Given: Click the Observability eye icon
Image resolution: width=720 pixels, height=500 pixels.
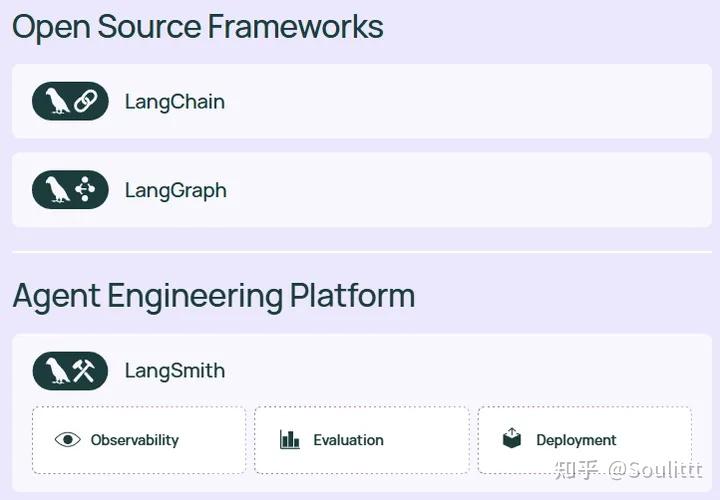Looking at the screenshot, I should pos(68,439).
